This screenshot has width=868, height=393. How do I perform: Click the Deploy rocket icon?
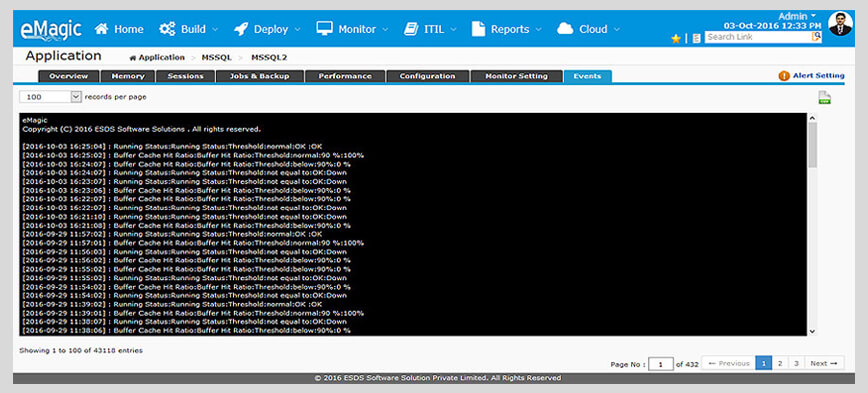pyautogui.click(x=241, y=29)
